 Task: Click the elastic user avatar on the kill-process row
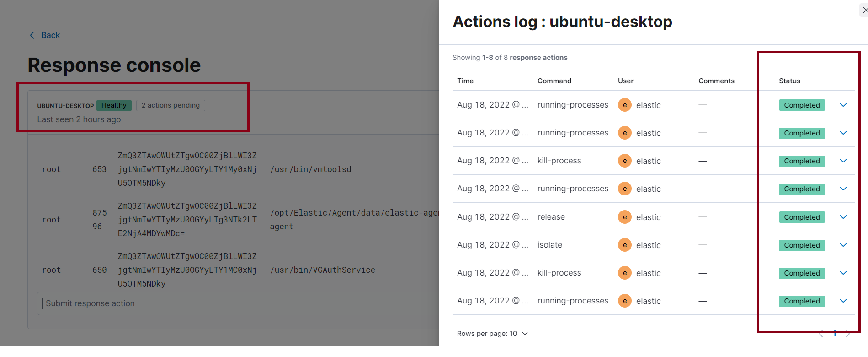pyautogui.click(x=624, y=161)
